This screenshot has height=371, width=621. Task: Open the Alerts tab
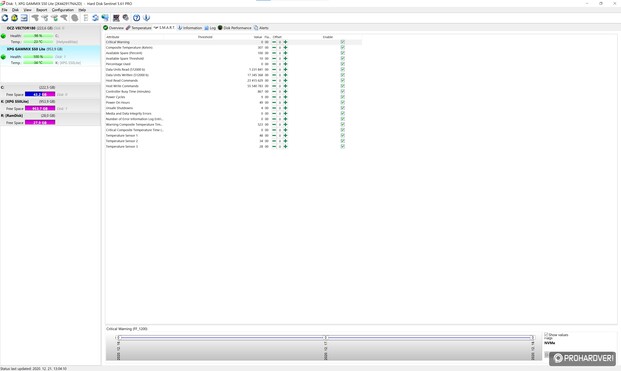click(x=261, y=28)
